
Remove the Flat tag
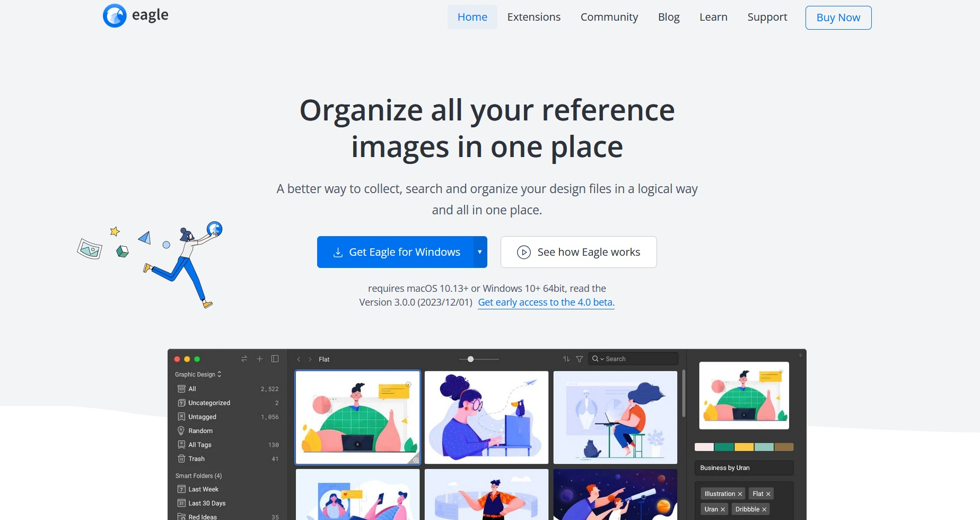[768, 494]
